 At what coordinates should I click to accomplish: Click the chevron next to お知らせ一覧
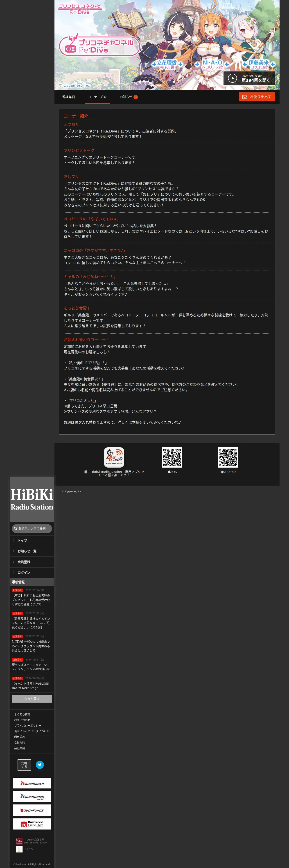tap(14, 551)
